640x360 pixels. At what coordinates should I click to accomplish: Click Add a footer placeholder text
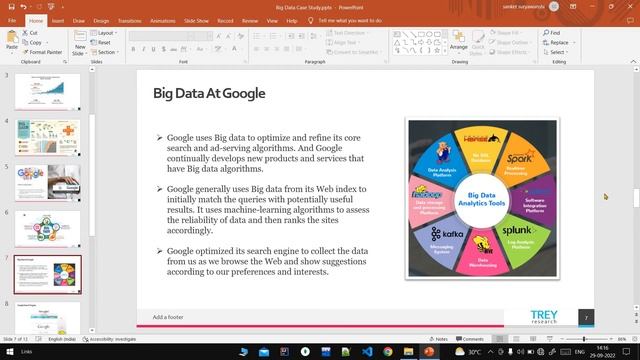pos(168,317)
